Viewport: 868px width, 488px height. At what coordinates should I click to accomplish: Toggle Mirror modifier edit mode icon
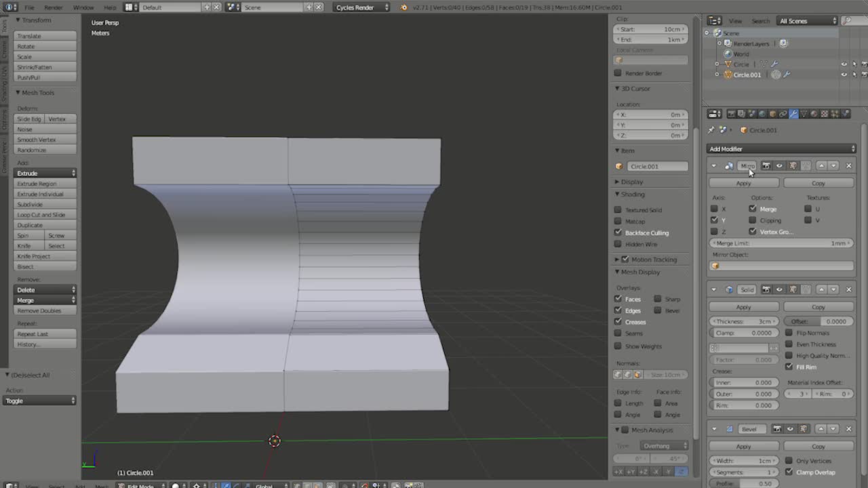click(793, 166)
